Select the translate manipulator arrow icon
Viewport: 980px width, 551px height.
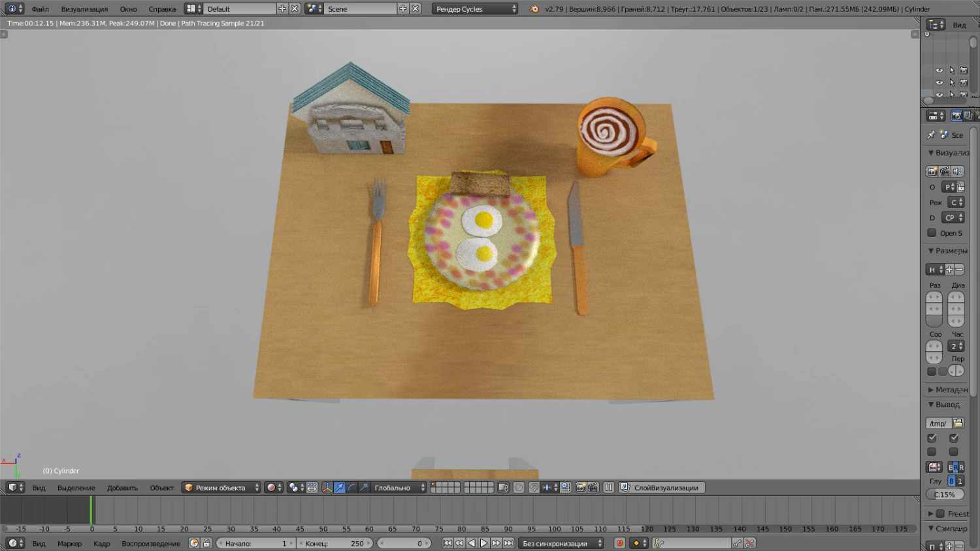tap(338, 488)
